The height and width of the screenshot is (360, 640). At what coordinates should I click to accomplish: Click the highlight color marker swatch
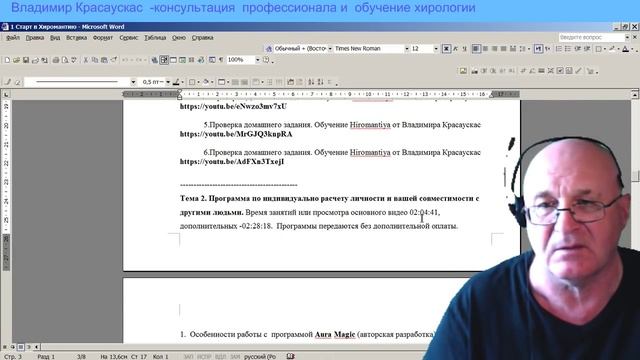[x=612, y=49]
